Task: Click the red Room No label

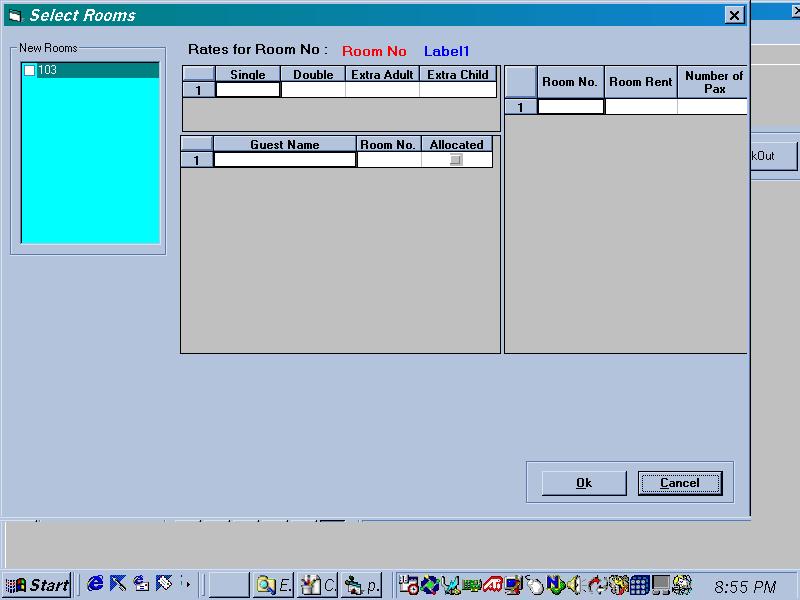Action: 374,52
